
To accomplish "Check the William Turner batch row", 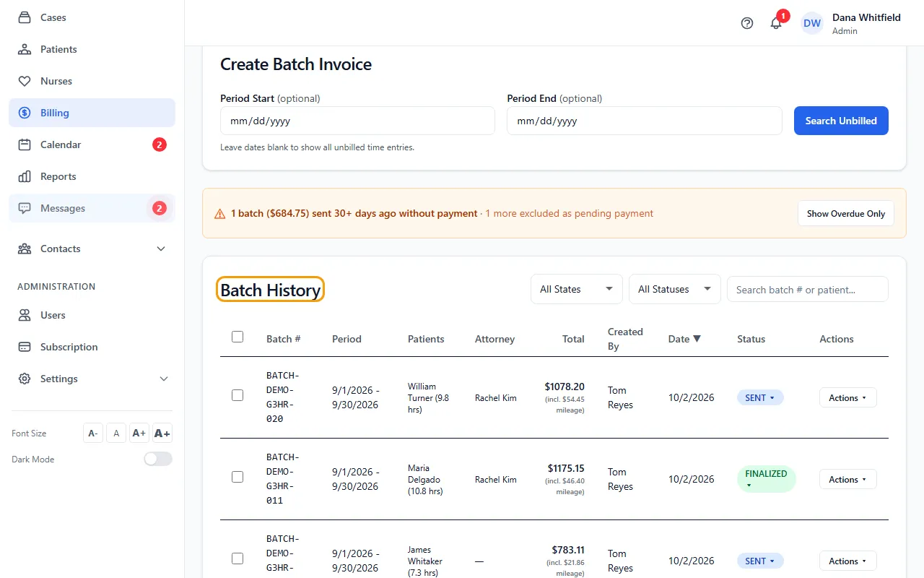I will coord(237,395).
